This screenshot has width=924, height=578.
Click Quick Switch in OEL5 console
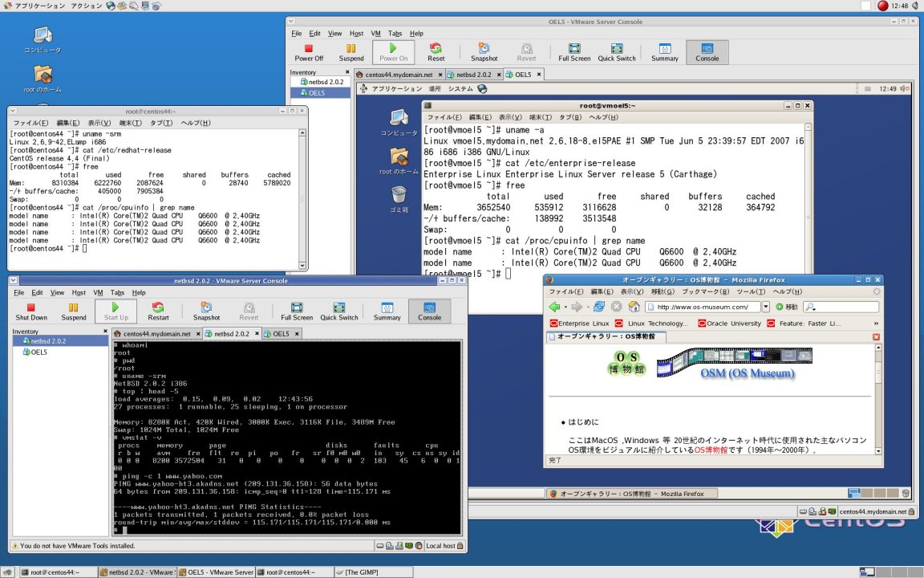pos(616,52)
